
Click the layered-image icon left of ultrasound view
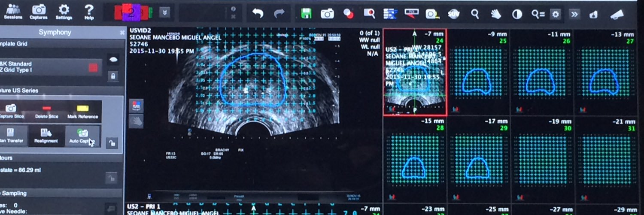tap(137, 106)
